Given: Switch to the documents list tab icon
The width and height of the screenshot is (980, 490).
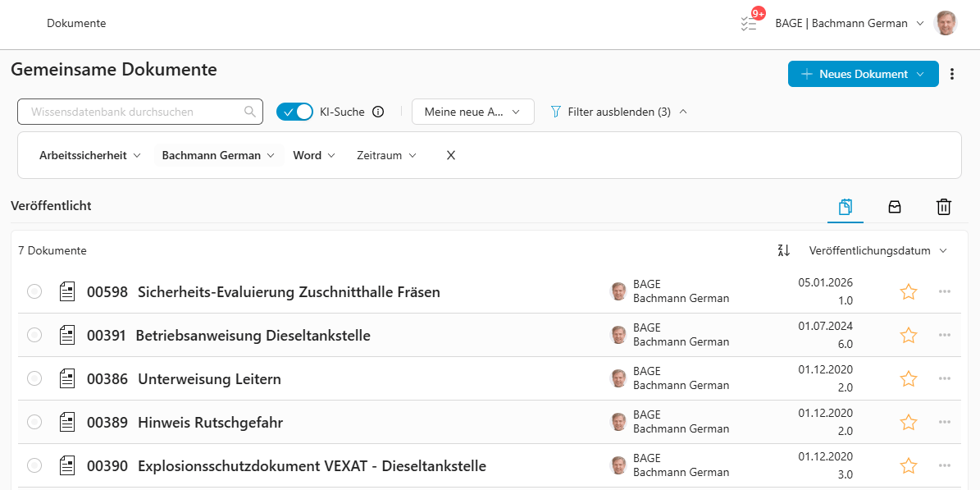Looking at the screenshot, I should pos(846,207).
